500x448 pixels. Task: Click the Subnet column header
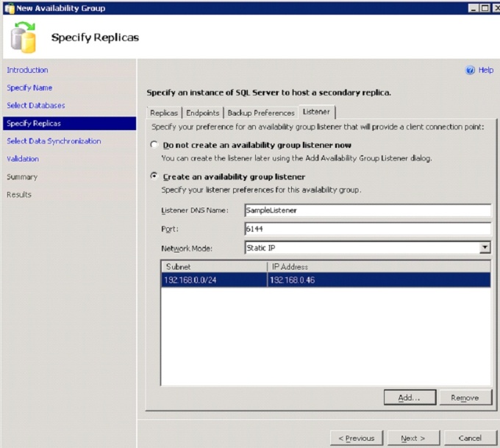214,267
